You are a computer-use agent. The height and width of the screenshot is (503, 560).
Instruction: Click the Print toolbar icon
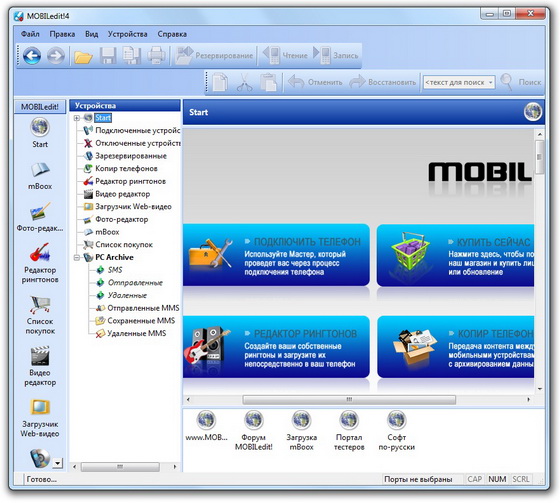coord(156,55)
